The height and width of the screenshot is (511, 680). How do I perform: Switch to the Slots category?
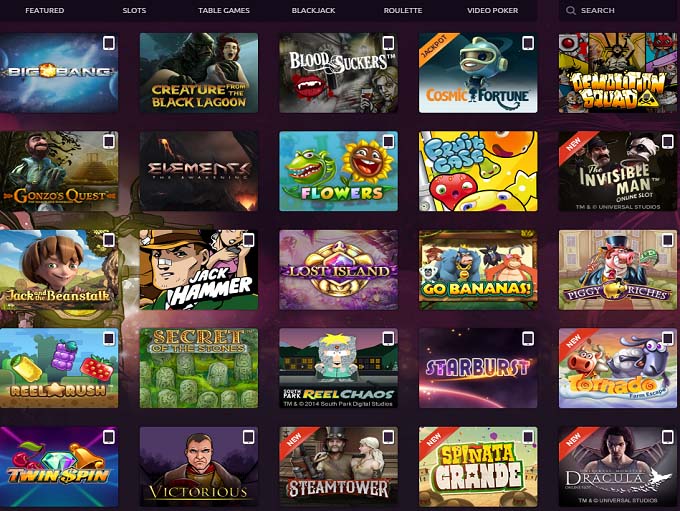click(x=134, y=10)
